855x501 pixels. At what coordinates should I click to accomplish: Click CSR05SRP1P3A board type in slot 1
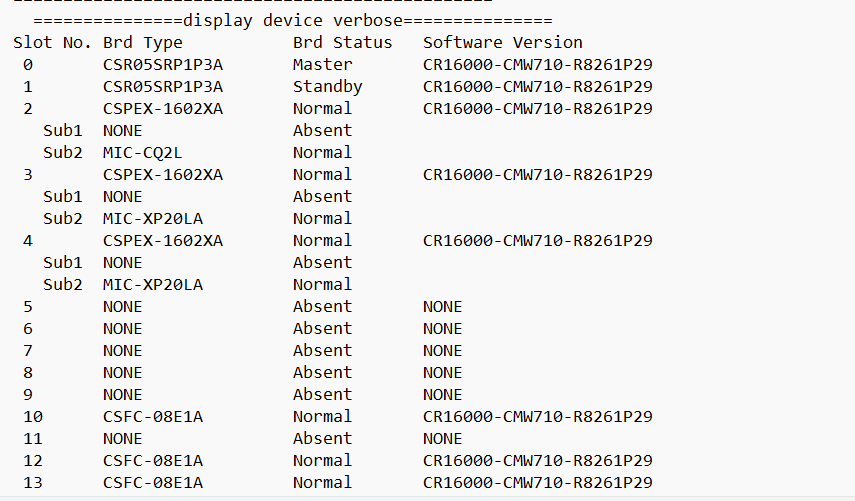[162, 86]
